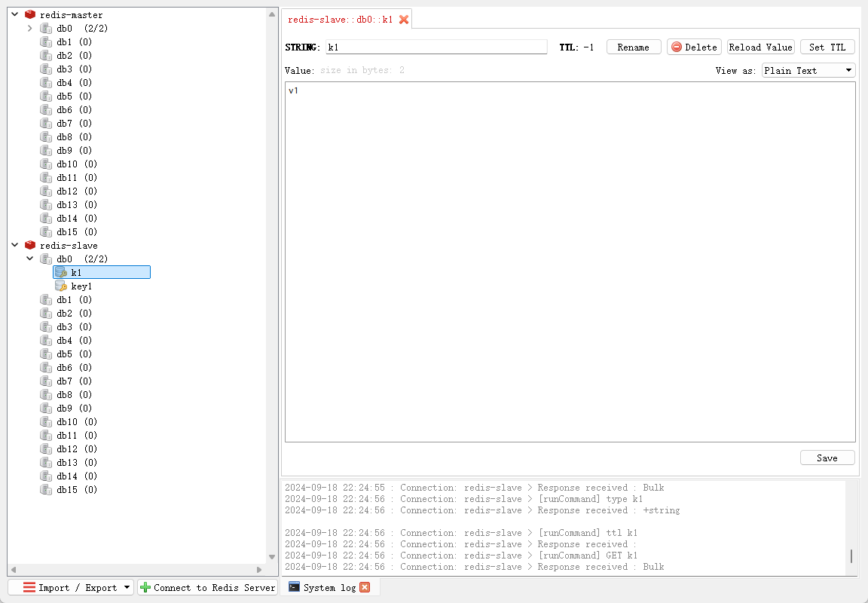Select redis-slave db9 (0) row
Image resolution: width=868 pixels, height=603 pixels.
(74, 408)
